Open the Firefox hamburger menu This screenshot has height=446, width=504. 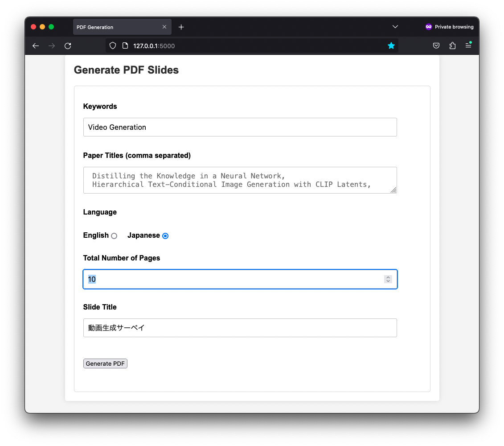pyautogui.click(x=468, y=45)
